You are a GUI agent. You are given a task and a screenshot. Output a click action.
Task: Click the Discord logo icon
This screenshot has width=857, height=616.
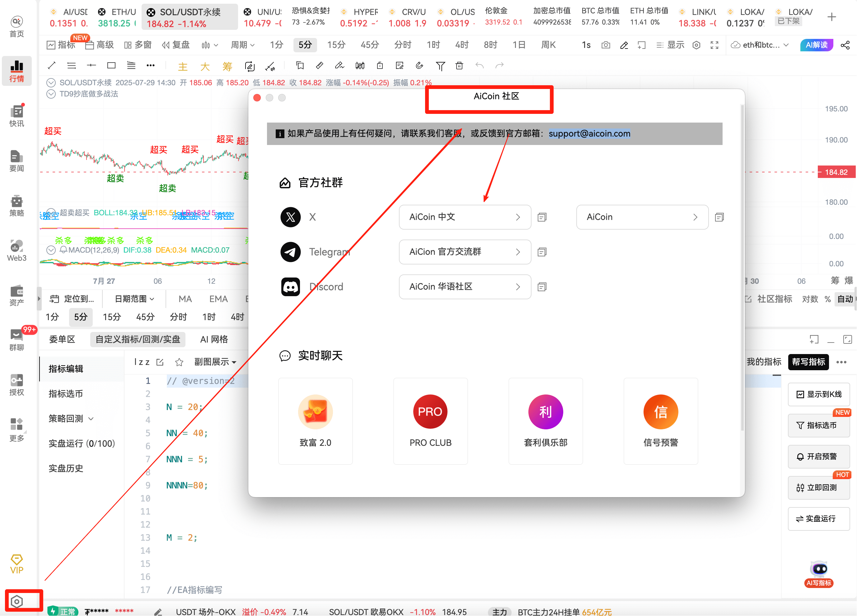pyautogui.click(x=291, y=287)
